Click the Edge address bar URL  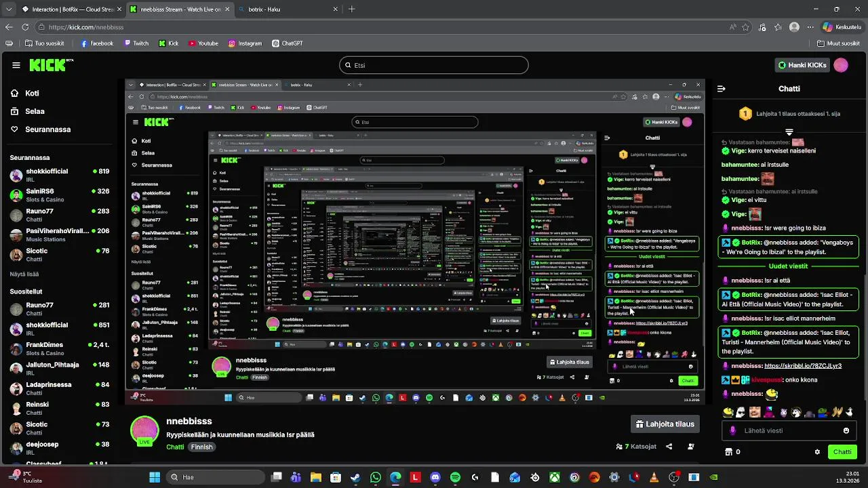pyautogui.click(x=86, y=27)
